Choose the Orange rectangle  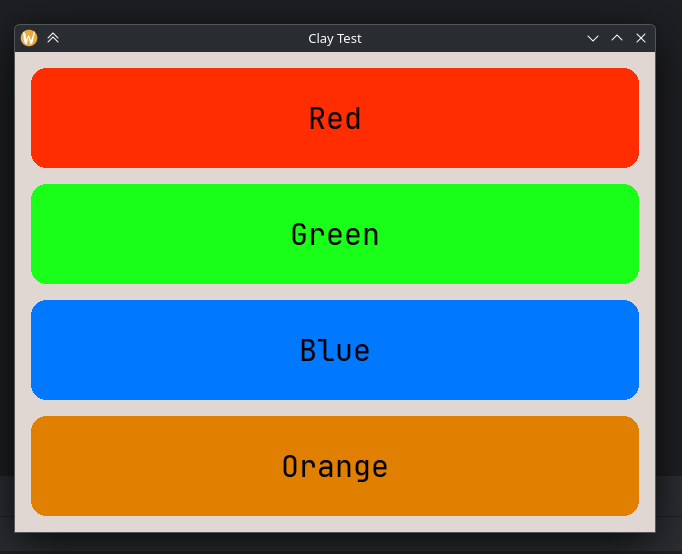(x=150, y=466)
